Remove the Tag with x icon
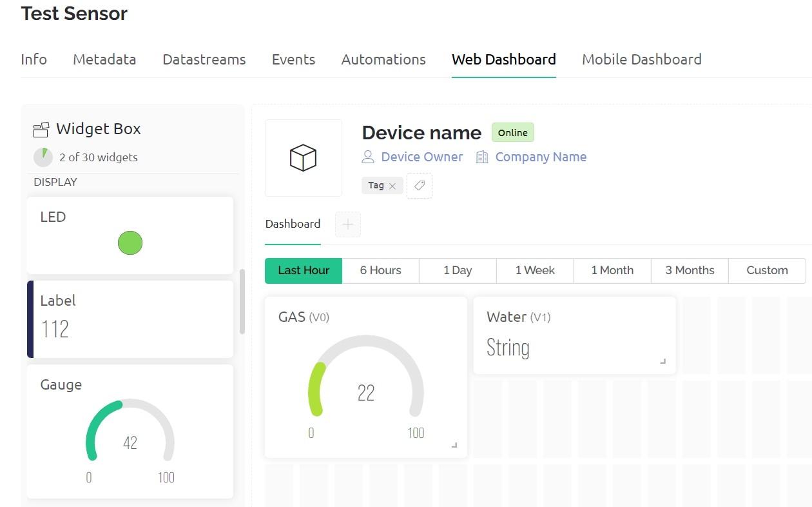This screenshot has width=812, height=507. (x=392, y=186)
